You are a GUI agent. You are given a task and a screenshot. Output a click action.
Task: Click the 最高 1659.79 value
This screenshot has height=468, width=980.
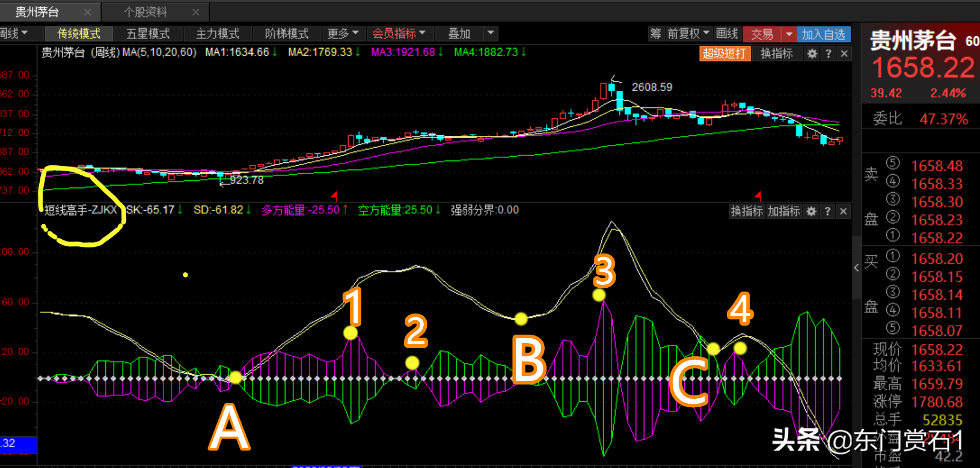click(x=937, y=384)
